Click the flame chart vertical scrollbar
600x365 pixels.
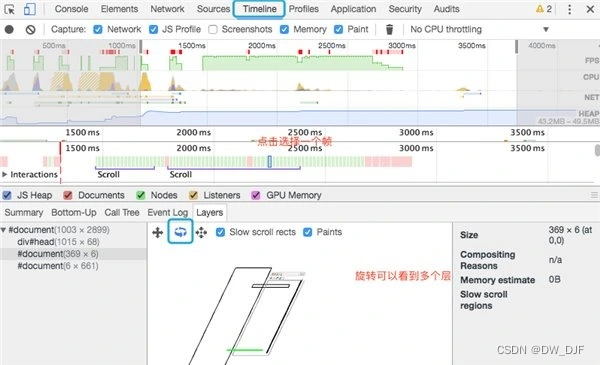[x=597, y=150]
